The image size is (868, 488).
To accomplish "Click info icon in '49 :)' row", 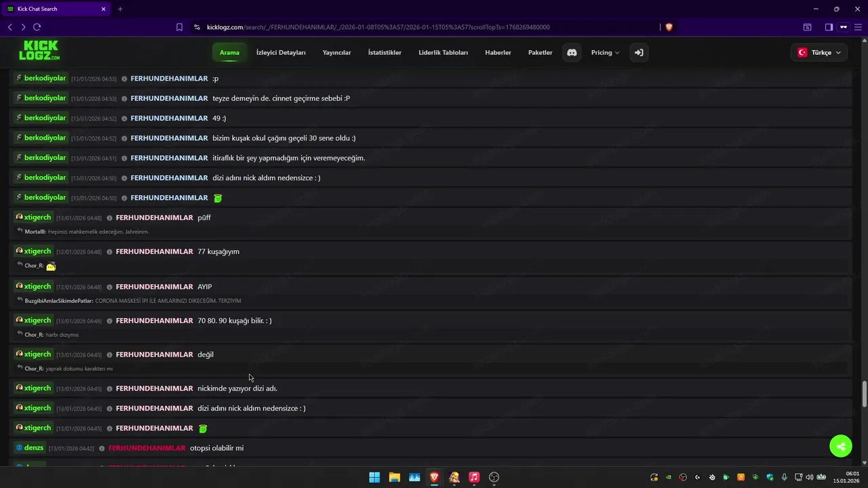I will tap(124, 119).
